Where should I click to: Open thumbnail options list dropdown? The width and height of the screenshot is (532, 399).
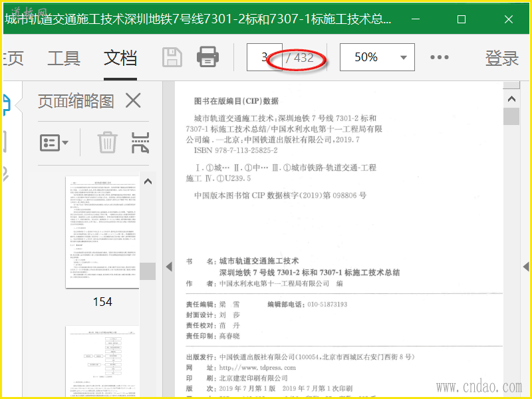pyautogui.click(x=54, y=142)
